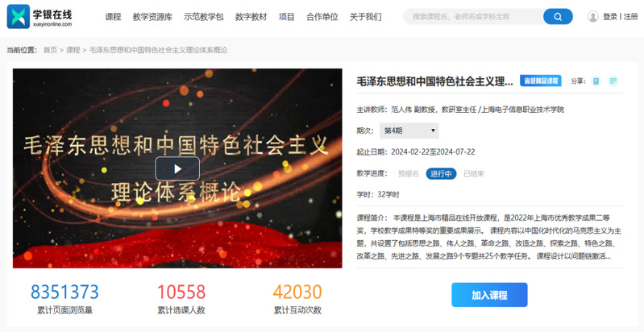This screenshot has width=644, height=332.
Task: Click the QR code share icon
Action: pyautogui.click(x=613, y=81)
